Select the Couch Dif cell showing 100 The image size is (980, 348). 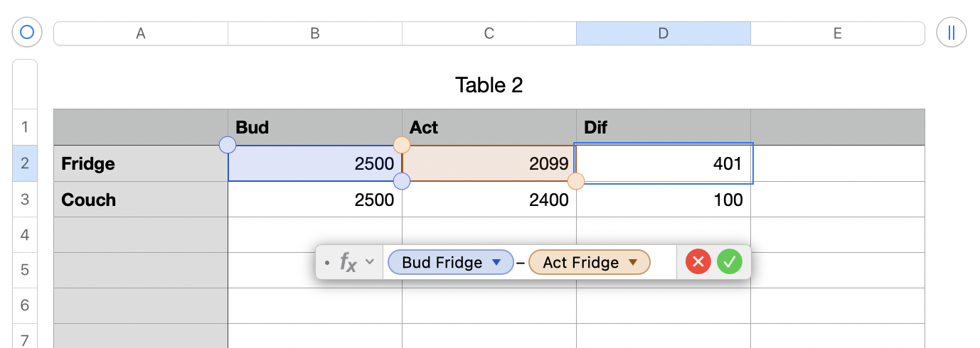(x=663, y=200)
